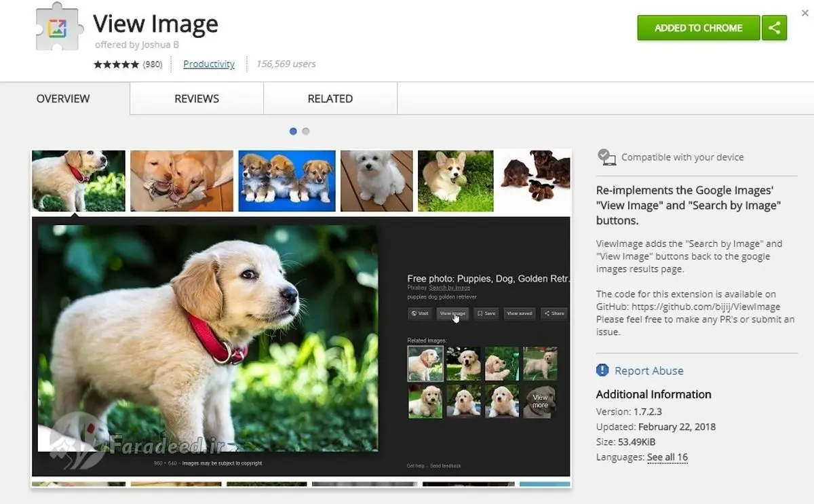Click the Report Abuse exclamation icon
This screenshot has height=504, width=814.
tap(602, 370)
